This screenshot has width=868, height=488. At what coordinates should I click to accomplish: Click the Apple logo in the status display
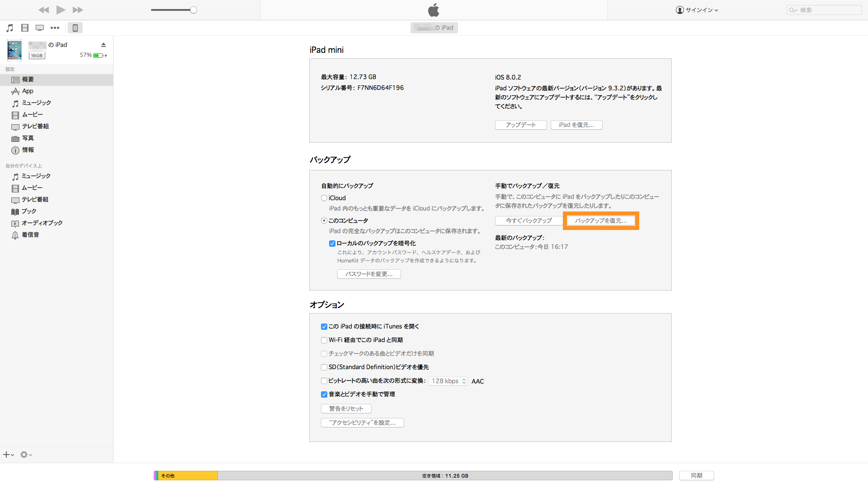pos(434,10)
